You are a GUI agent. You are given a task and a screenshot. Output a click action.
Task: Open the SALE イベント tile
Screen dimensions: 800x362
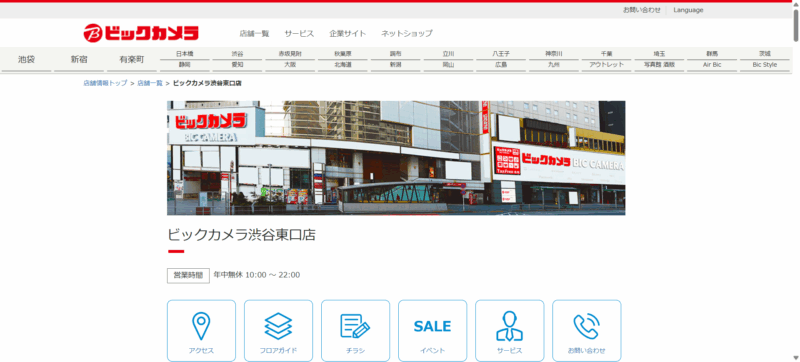click(x=432, y=331)
